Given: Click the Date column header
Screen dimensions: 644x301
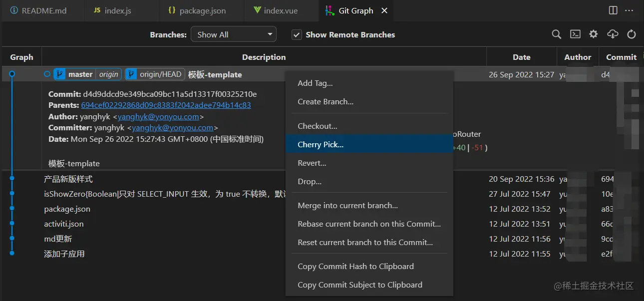Looking at the screenshot, I should tap(522, 57).
